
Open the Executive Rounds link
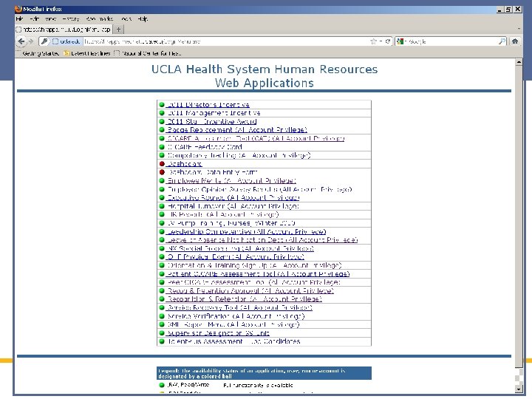click(x=233, y=197)
